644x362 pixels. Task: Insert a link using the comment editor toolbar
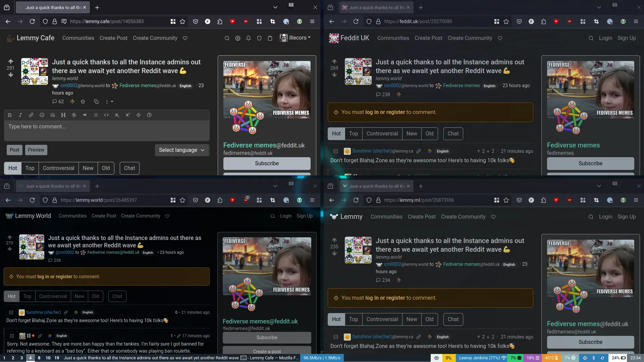tap(31, 115)
